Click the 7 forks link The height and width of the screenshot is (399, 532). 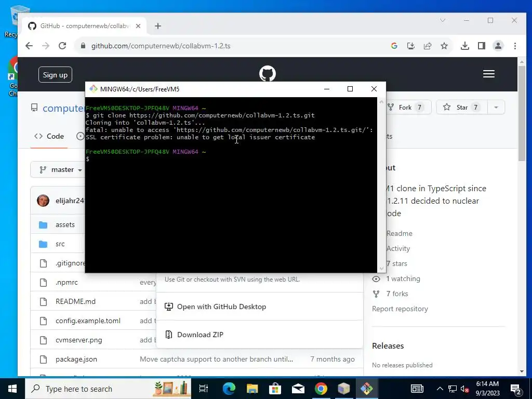[397, 294]
